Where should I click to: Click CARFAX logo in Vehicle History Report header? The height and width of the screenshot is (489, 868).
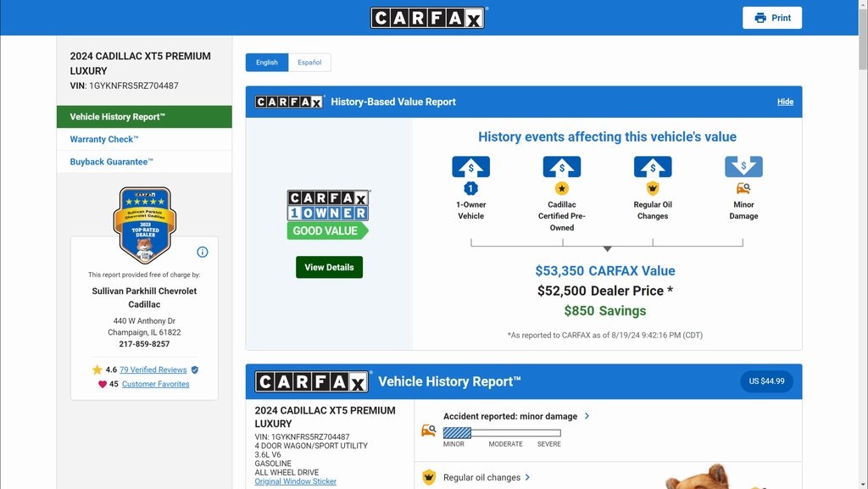(x=312, y=381)
